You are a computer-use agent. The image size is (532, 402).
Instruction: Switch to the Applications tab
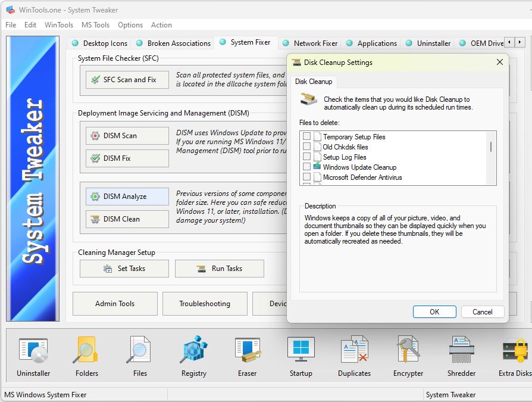371,43
